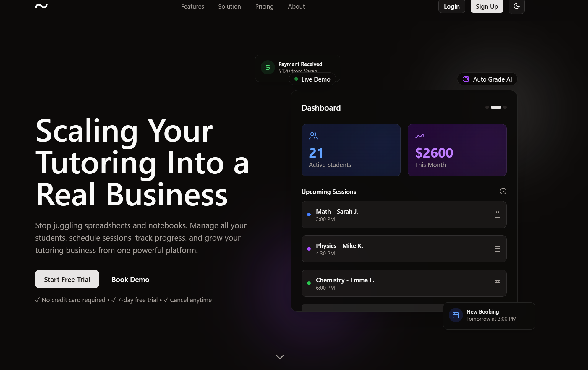Image resolution: width=588 pixels, height=370 pixels.
Task: Select the first dashboard carousel dot
Action: point(487,107)
